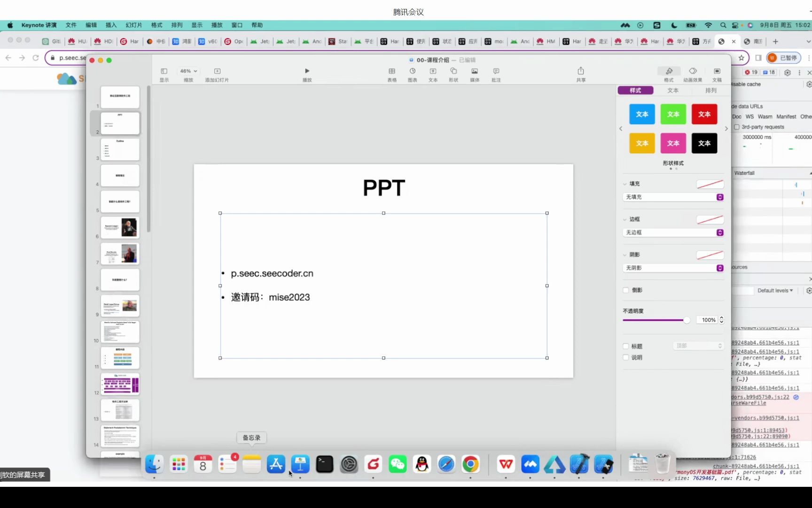Viewport: 812px width, 508px height.
Task: Open Notes (备忘录) app in the Dock
Action: coord(251,464)
